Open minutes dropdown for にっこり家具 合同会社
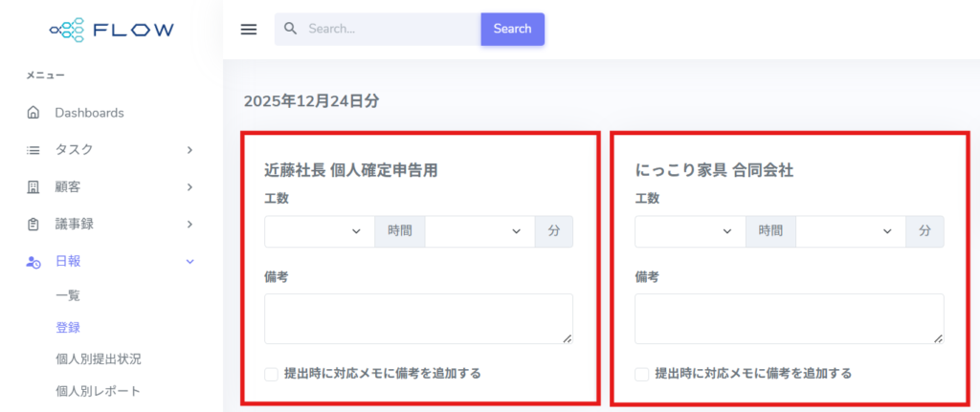Viewport: 980px width, 412px height. (850, 231)
